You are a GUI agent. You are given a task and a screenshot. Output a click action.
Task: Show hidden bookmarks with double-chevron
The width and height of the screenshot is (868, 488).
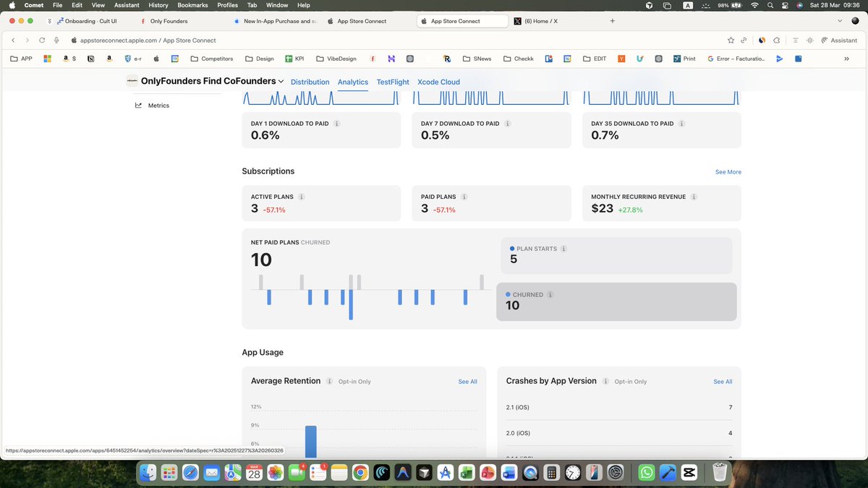pos(846,59)
